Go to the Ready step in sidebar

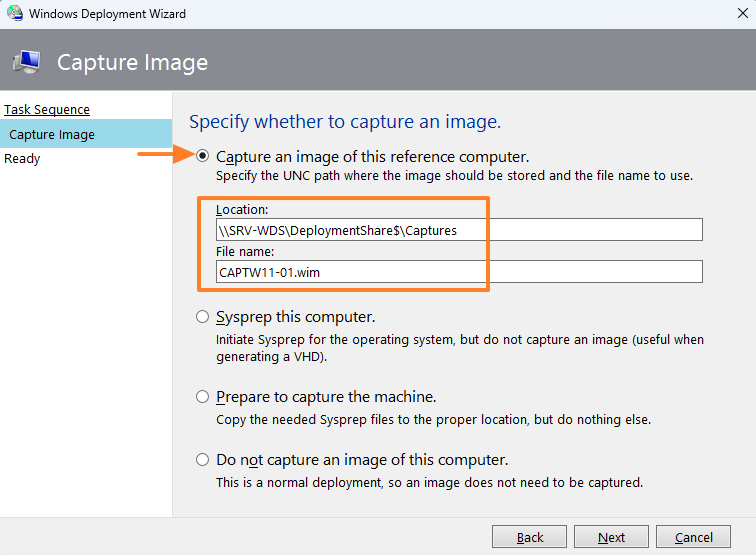coord(22,158)
